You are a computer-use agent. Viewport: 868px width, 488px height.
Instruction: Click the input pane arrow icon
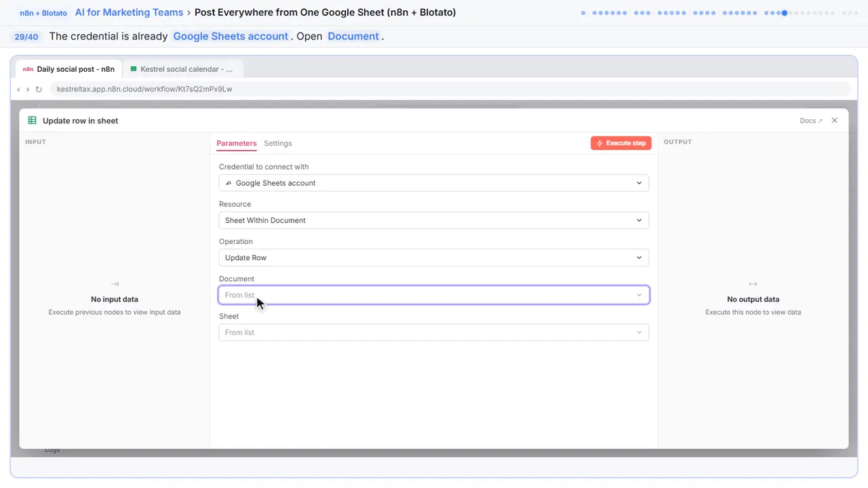[115, 284]
